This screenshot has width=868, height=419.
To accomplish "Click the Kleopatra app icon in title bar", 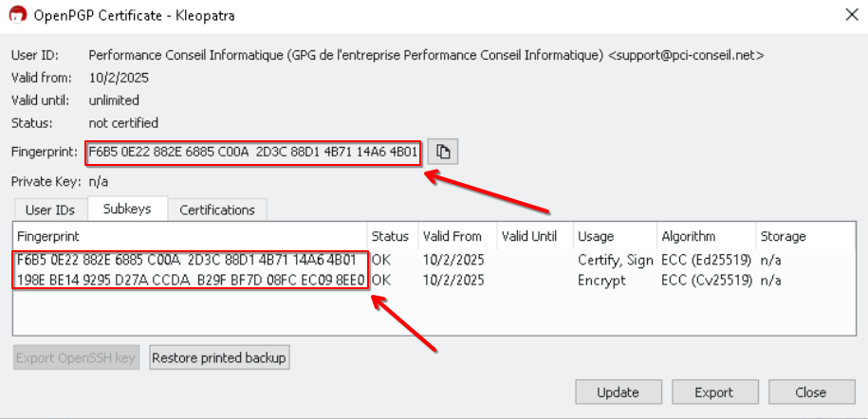I will (x=16, y=14).
